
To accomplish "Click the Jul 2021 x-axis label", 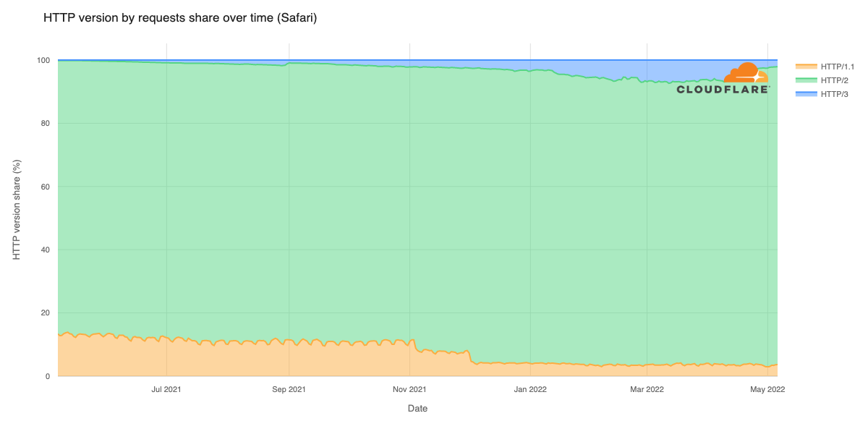I will pos(166,389).
